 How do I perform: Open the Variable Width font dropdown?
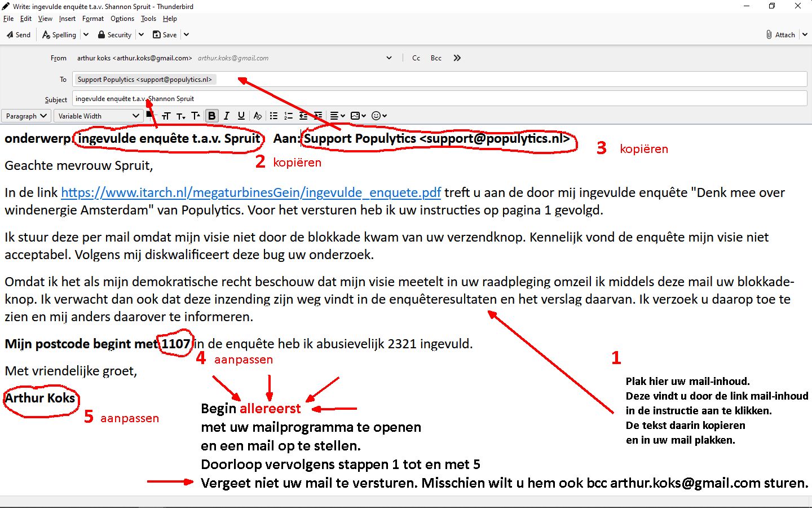98,116
